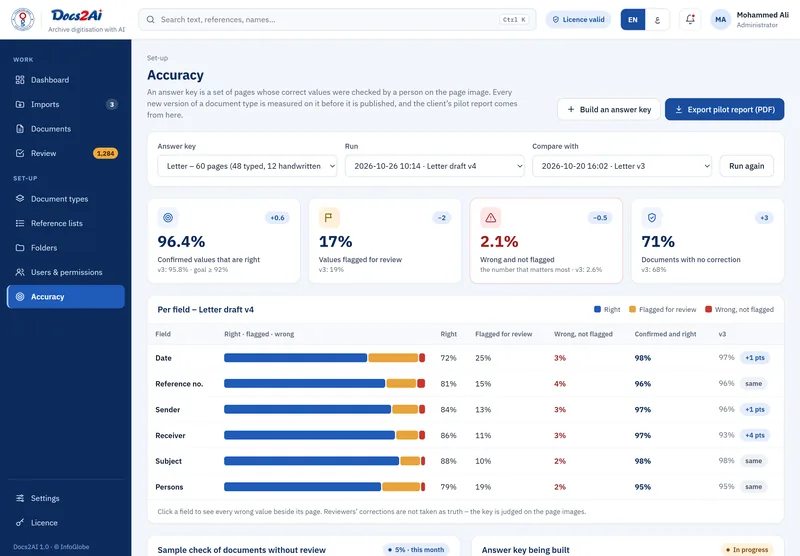Click the Licence valid badge
800x556 pixels.
click(x=579, y=19)
